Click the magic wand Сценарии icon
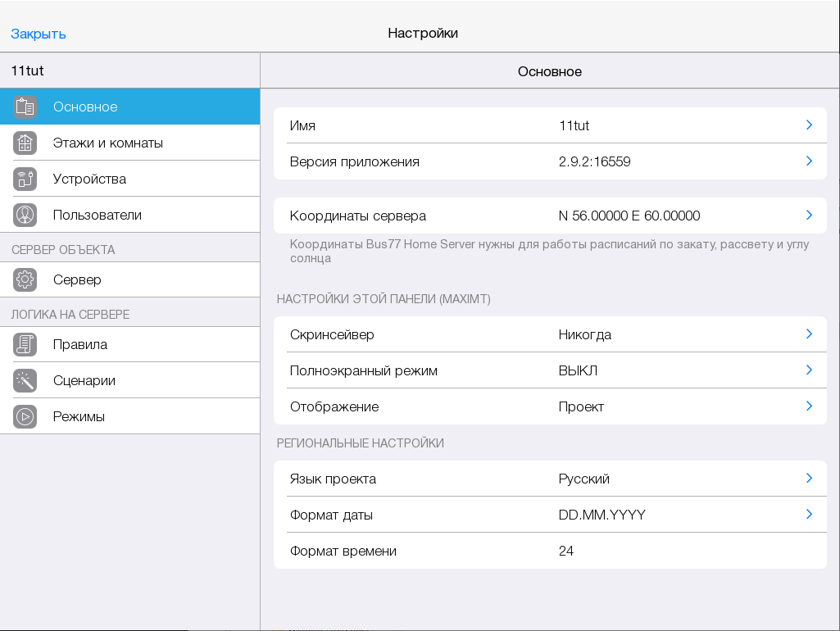 pyautogui.click(x=25, y=380)
